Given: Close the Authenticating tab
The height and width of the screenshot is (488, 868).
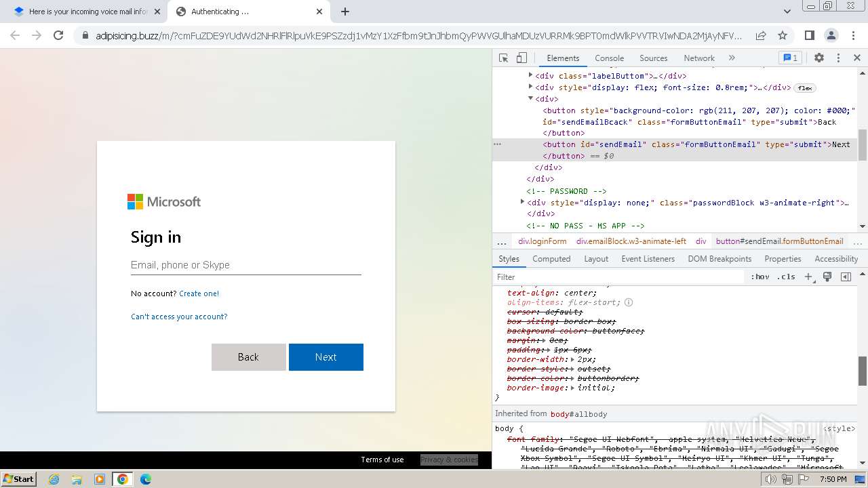Looking at the screenshot, I should tap(320, 12).
